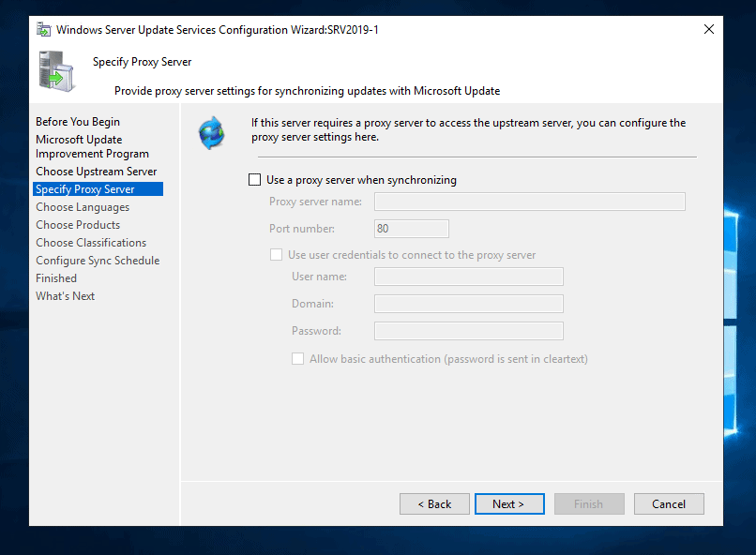Check "Use user credentials to connect to the proxy server"
This screenshot has width=756, height=555.
click(276, 254)
